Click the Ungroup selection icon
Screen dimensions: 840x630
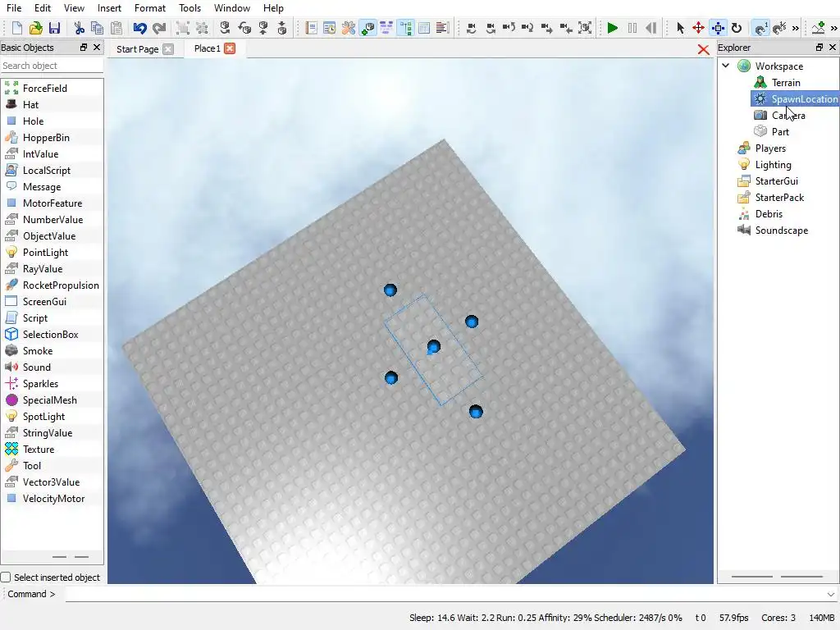202,28
